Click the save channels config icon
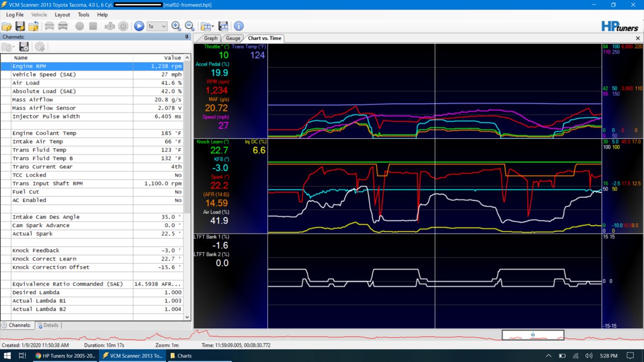The height and width of the screenshot is (362, 644). 24,47
